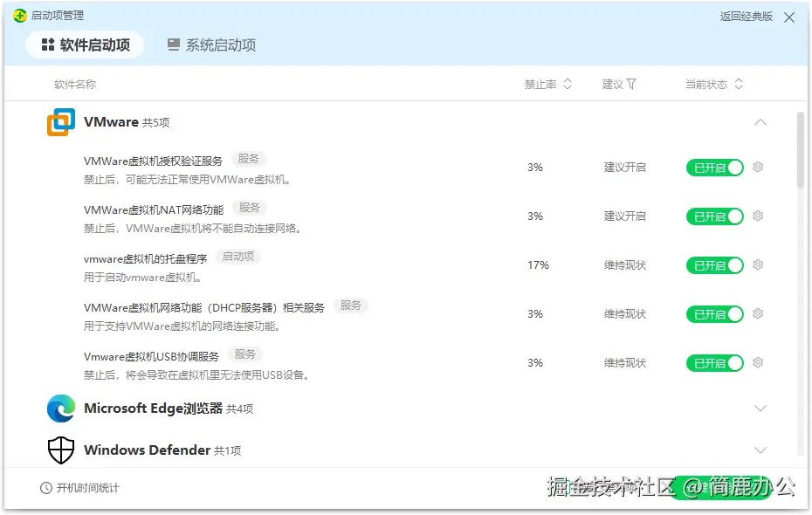Select Vmware虚拟机USB协调服务 item name
812x515 pixels.
coord(151,357)
